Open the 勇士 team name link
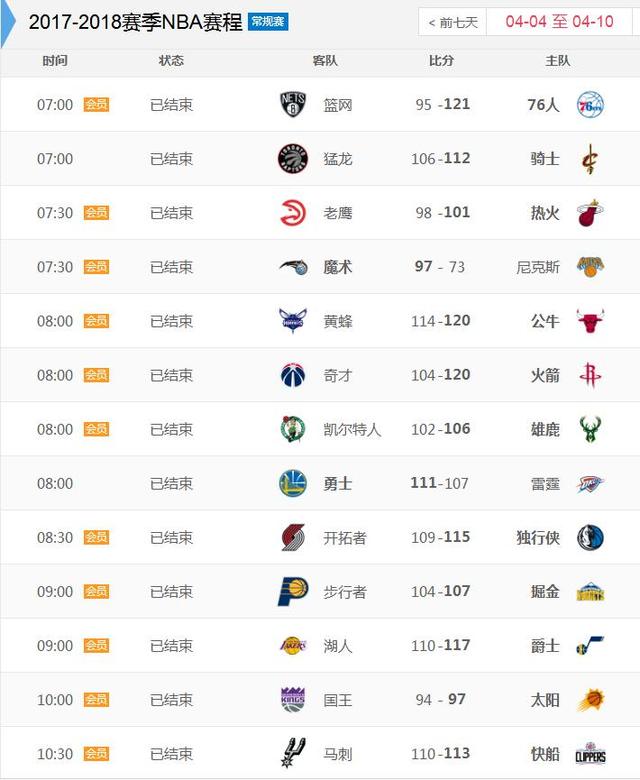This screenshot has width=640, height=780. pyautogui.click(x=338, y=484)
